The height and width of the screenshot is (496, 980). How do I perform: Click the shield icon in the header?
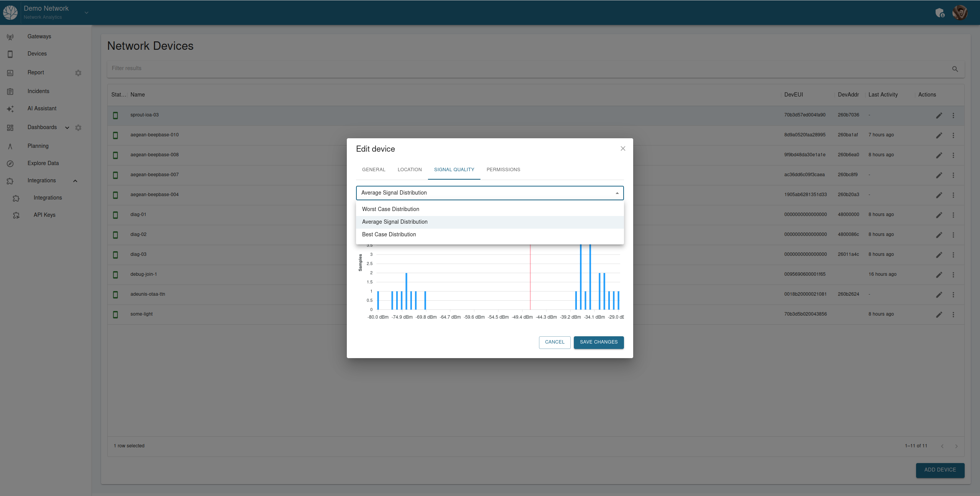pos(940,13)
